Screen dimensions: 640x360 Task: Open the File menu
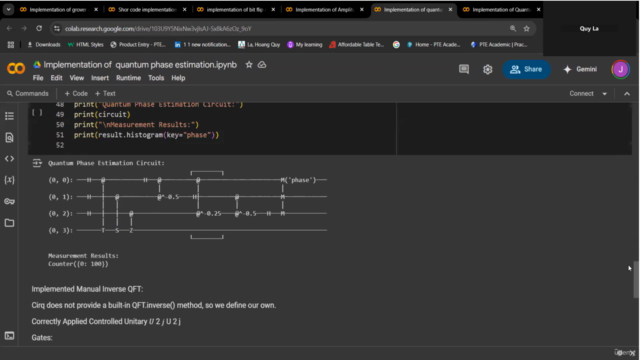point(38,78)
